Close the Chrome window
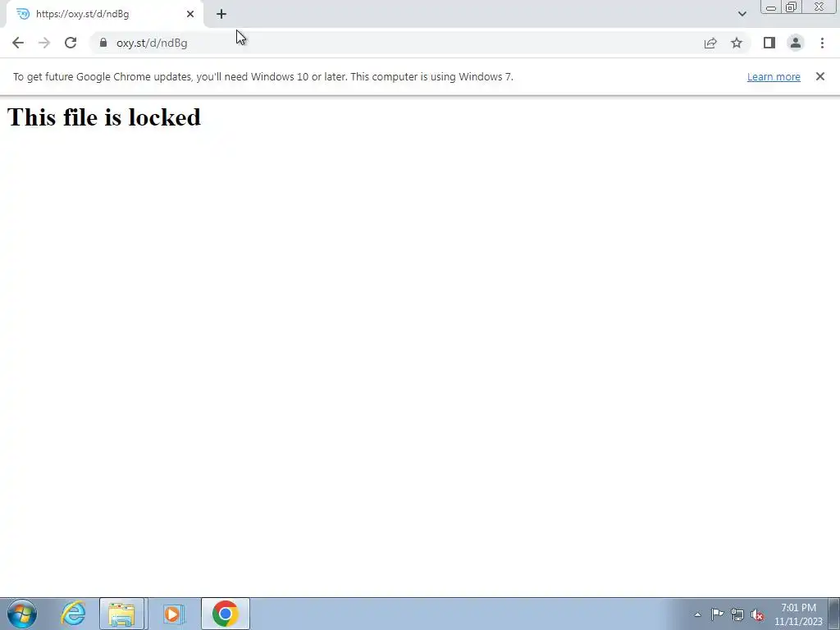 (819, 7)
